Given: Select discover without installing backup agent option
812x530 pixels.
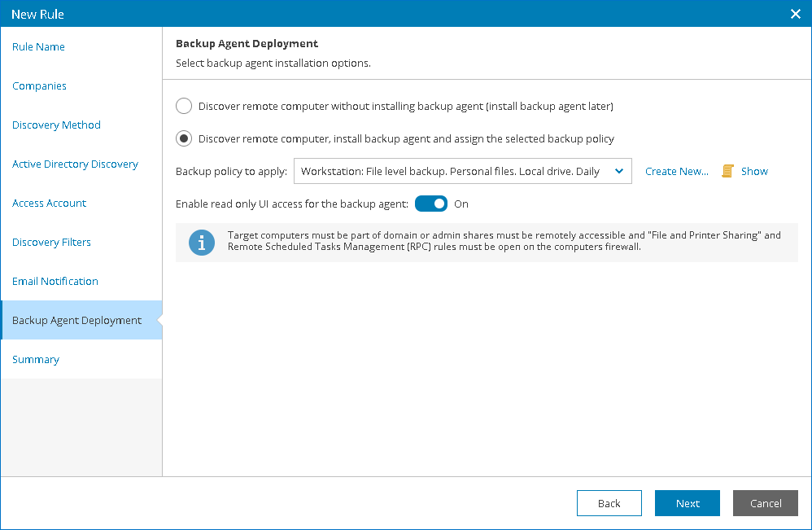Looking at the screenshot, I should pos(184,106).
